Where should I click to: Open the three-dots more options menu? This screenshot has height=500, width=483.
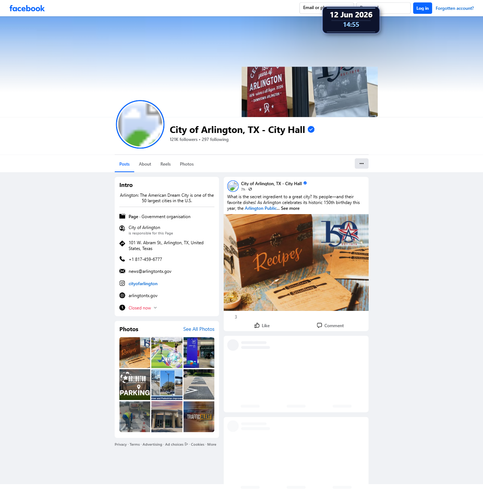pyautogui.click(x=361, y=164)
